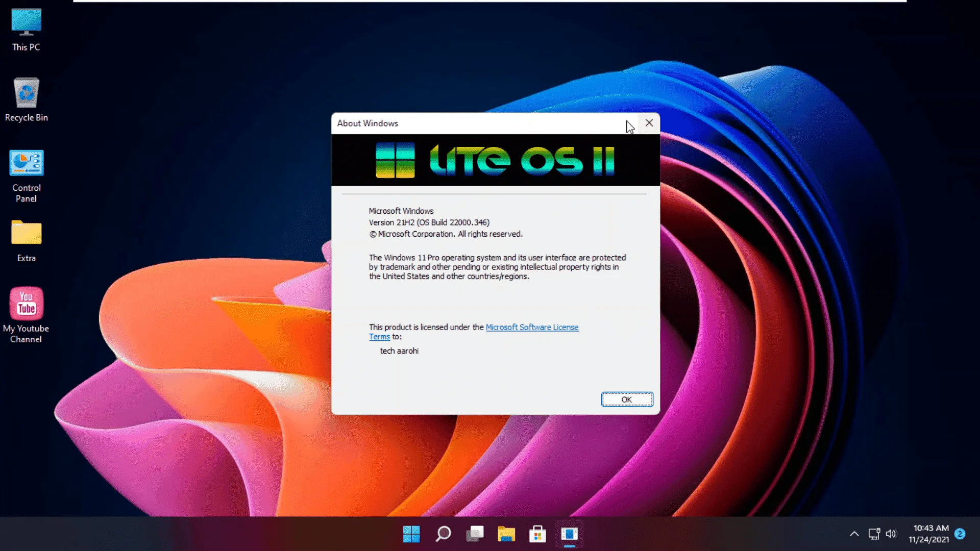Screen dimensions: 980x551
Task: Click OK in About Windows dialog
Action: pyautogui.click(x=627, y=399)
